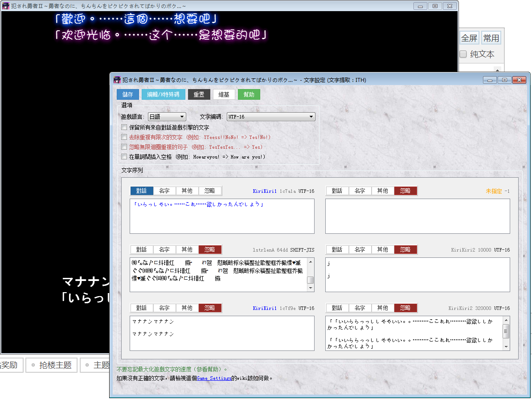Open the 文字編碼 dropdown showing UTF-16
Viewport: 532px width, 399px height.
coord(271,116)
